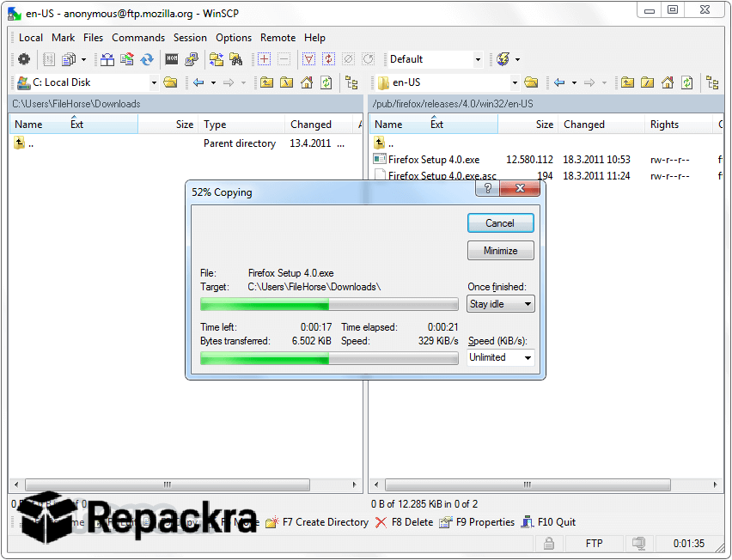Open the C: Local Disk drive dropdown
The width and height of the screenshot is (732, 560).
pos(154,82)
